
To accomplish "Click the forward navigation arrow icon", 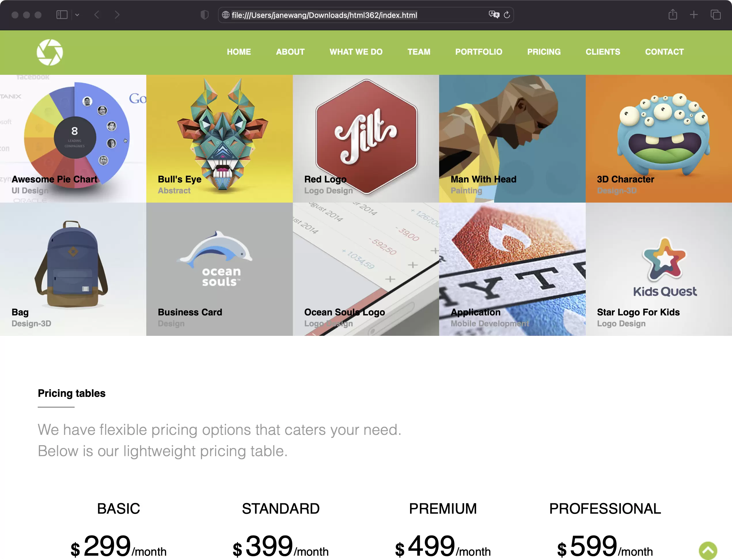I will [117, 15].
